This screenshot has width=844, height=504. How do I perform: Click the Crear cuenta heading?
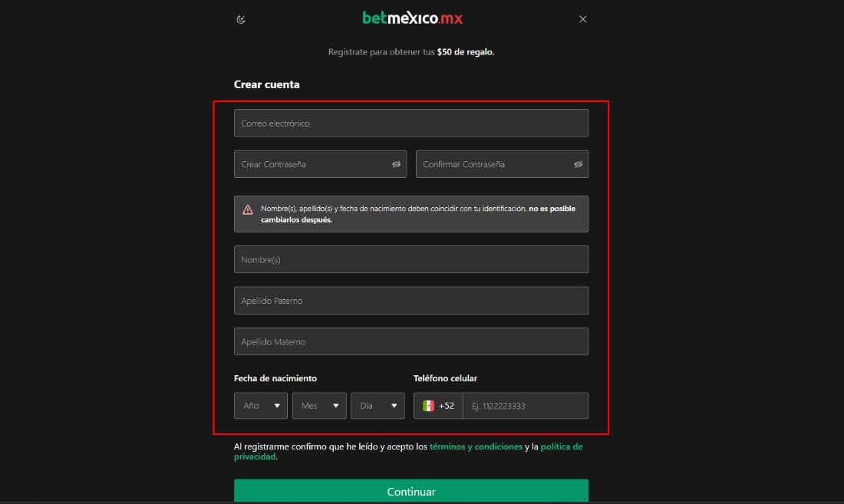[x=266, y=84]
